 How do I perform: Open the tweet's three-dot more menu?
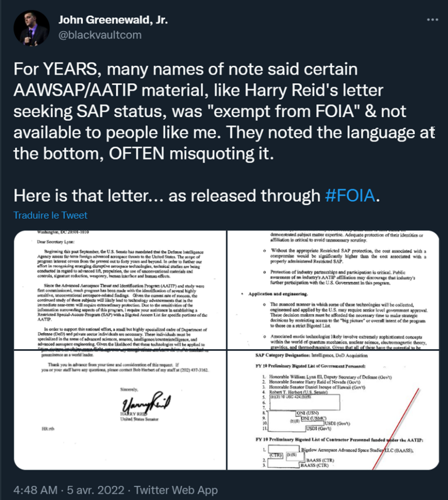pos(432,20)
